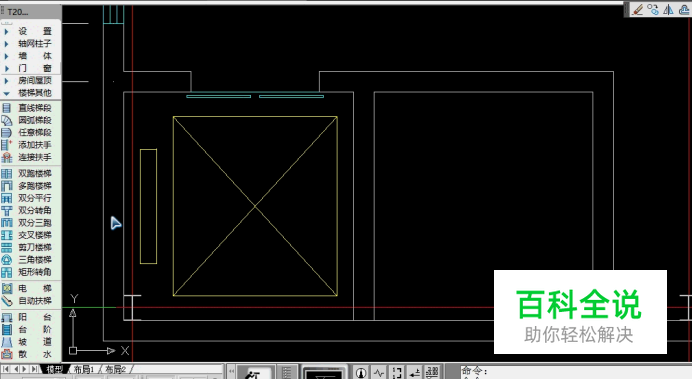The image size is (692, 379).
Task: Click the running-figure button in bottom bar
Action: [x=256, y=373]
